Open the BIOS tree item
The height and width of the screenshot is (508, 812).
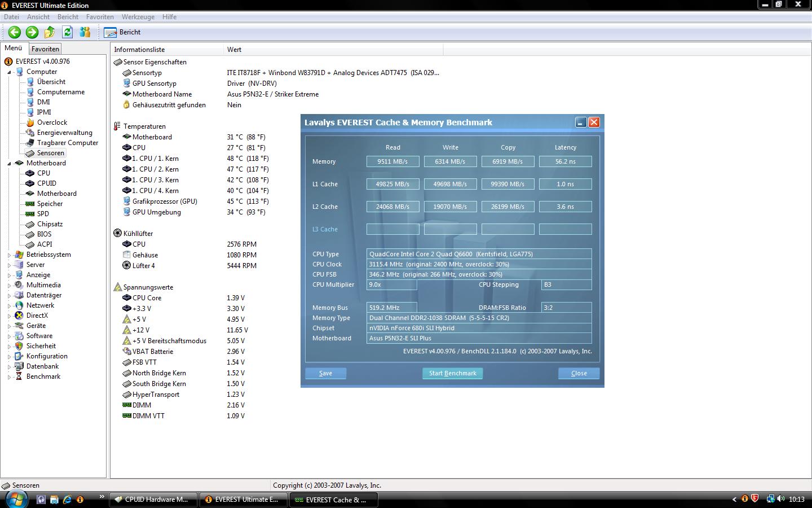click(44, 234)
